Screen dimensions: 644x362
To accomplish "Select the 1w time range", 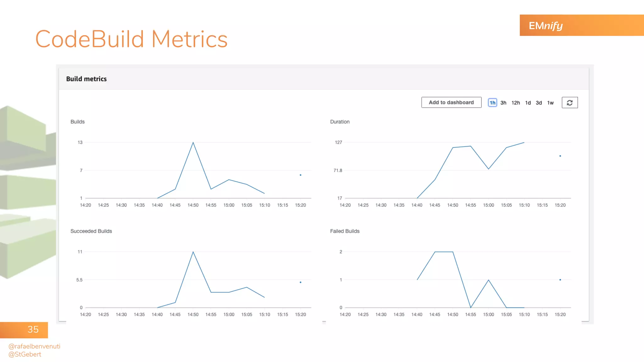I will (x=550, y=103).
